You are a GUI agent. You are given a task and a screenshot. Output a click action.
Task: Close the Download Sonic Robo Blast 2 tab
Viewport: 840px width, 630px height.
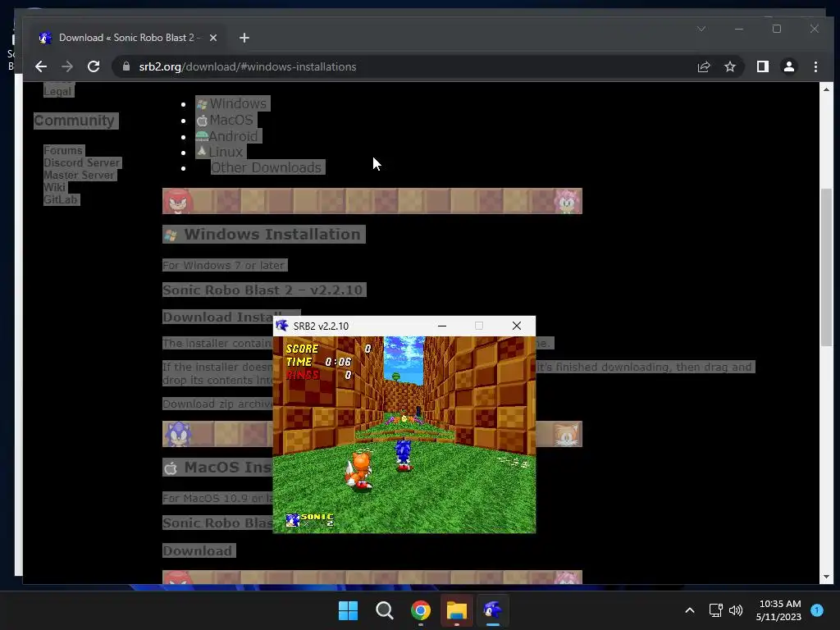[212, 38]
